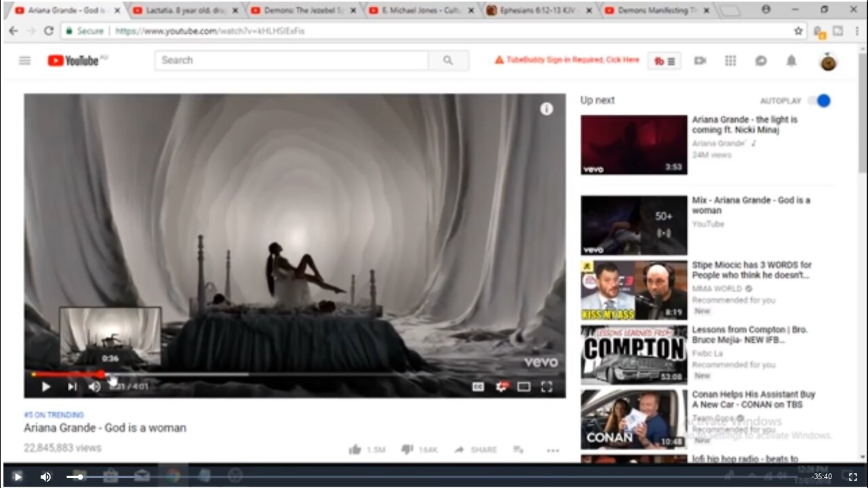Open the #5 ON TRENDING link

(x=54, y=415)
